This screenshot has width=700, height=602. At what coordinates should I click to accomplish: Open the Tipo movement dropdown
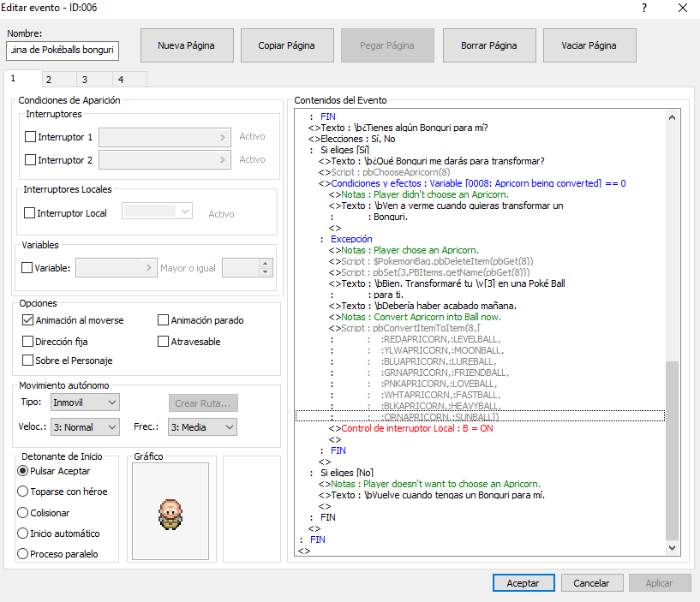click(84, 402)
